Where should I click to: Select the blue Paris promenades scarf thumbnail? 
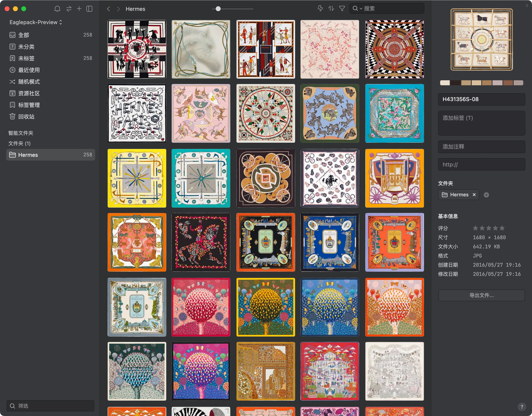point(330,242)
